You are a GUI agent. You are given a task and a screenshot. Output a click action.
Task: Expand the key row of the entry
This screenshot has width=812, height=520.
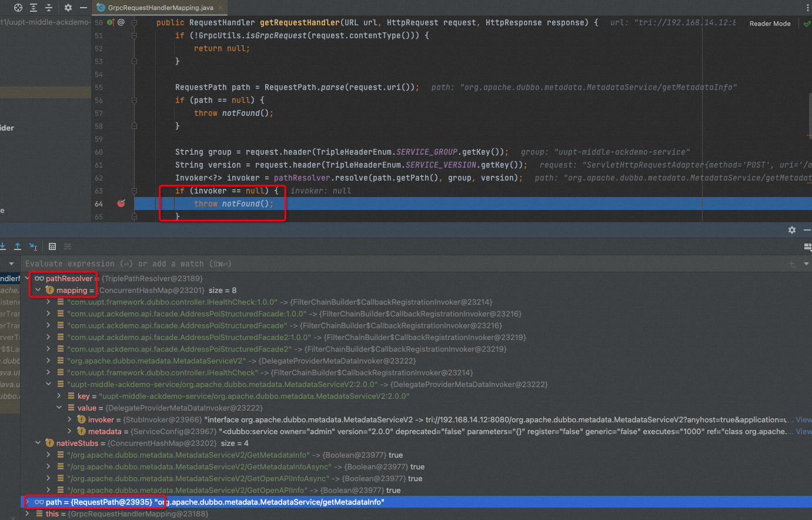[x=59, y=396]
